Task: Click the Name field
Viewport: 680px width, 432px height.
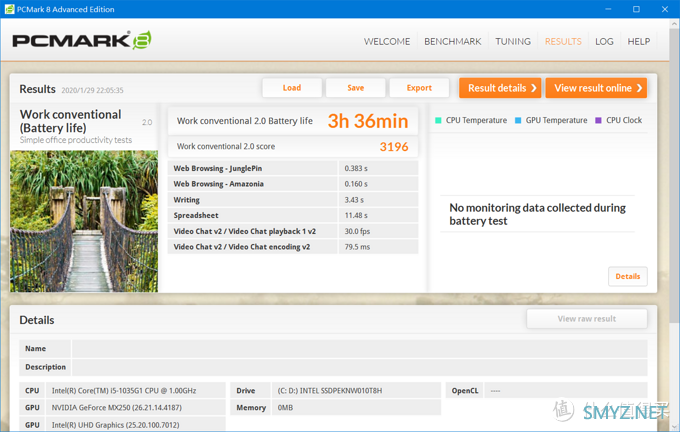Action: click(360, 348)
